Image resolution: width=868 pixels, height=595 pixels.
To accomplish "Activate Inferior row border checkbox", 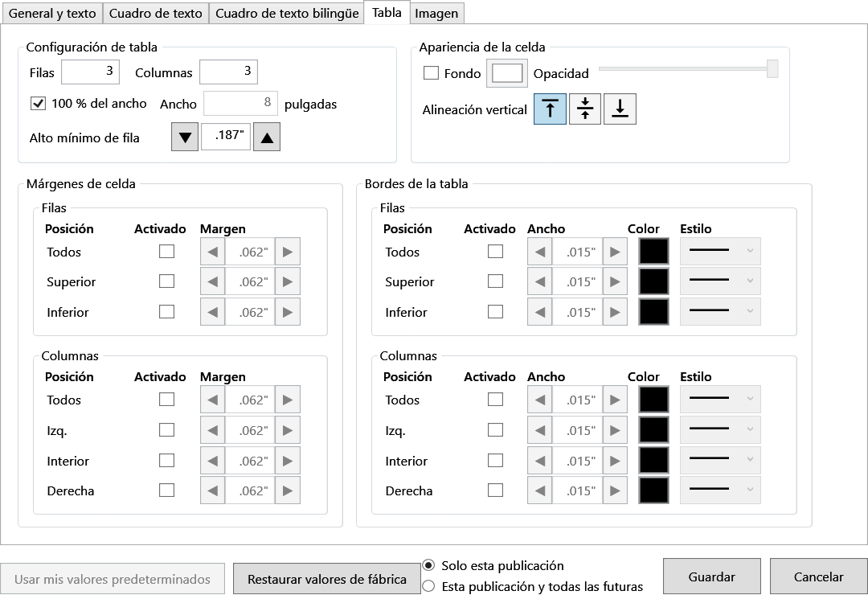I will pos(495,311).
